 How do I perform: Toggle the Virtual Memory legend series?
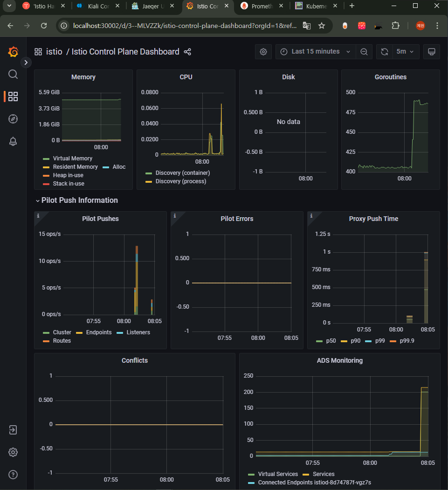(x=72, y=159)
